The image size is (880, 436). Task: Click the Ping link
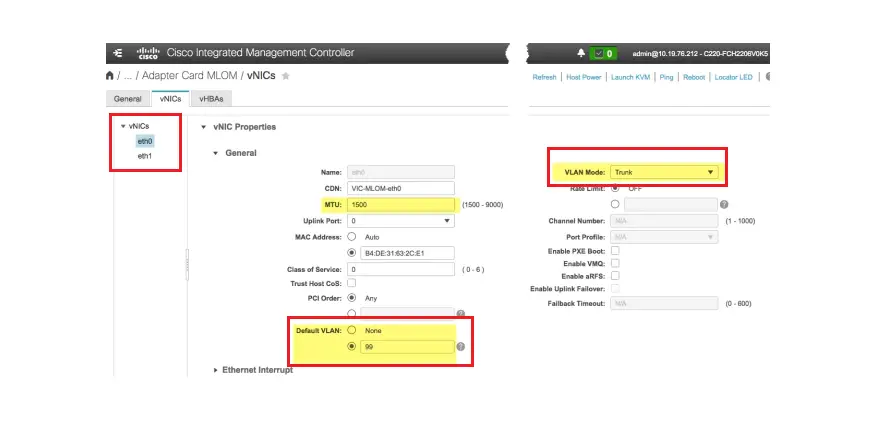coord(666,77)
